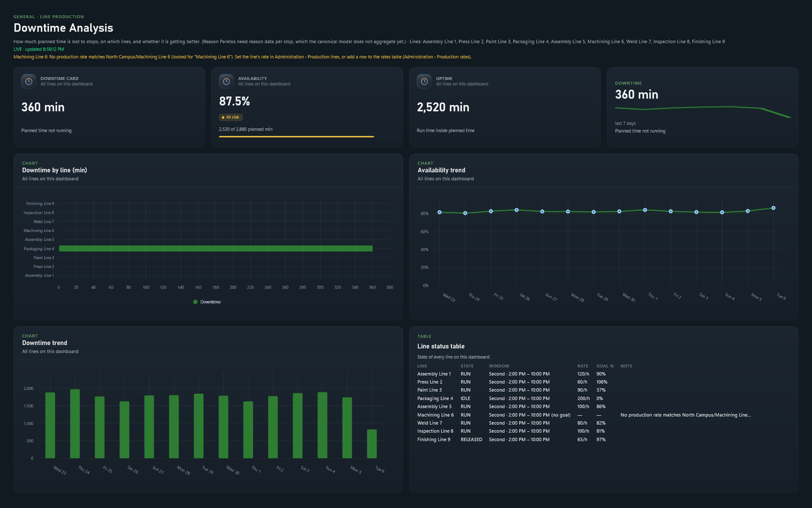This screenshot has width=812, height=508.
Task: Click the Sun 4 bar in Downtime trend
Action: 322,425
